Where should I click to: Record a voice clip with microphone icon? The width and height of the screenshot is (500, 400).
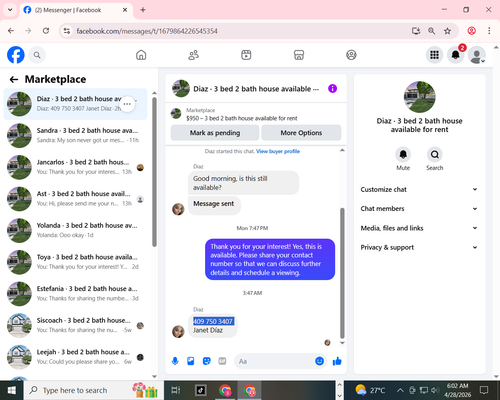tap(175, 361)
